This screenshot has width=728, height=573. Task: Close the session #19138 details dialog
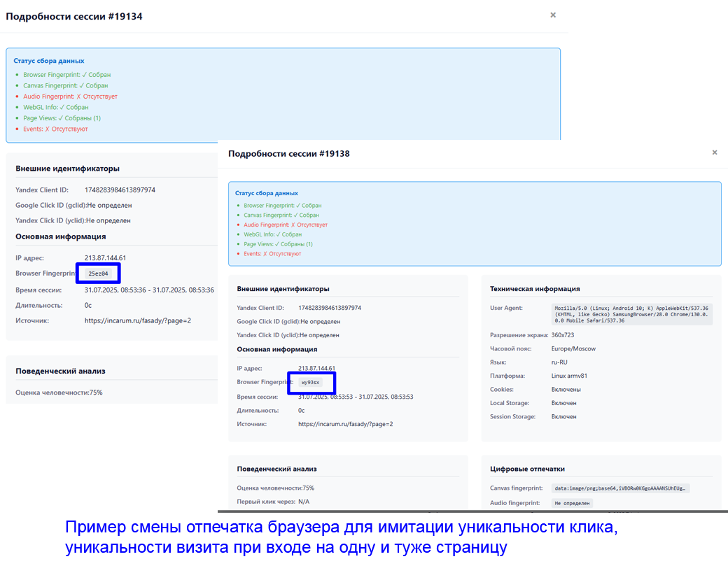click(x=715, y=153)
